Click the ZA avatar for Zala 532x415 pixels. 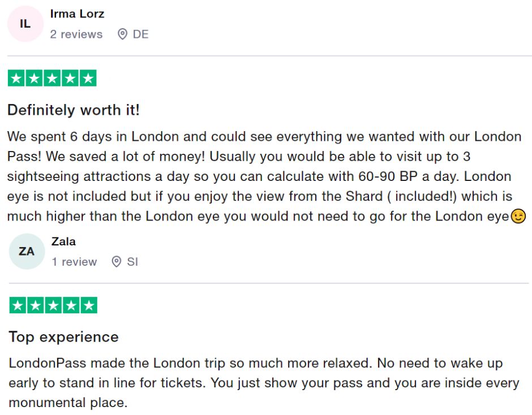point(27,251)
